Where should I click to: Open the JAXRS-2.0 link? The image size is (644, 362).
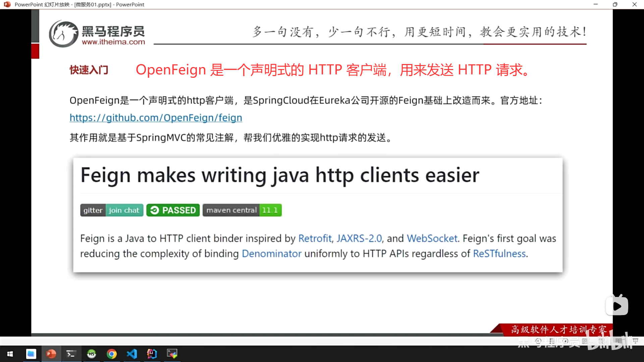click(359, 238)
